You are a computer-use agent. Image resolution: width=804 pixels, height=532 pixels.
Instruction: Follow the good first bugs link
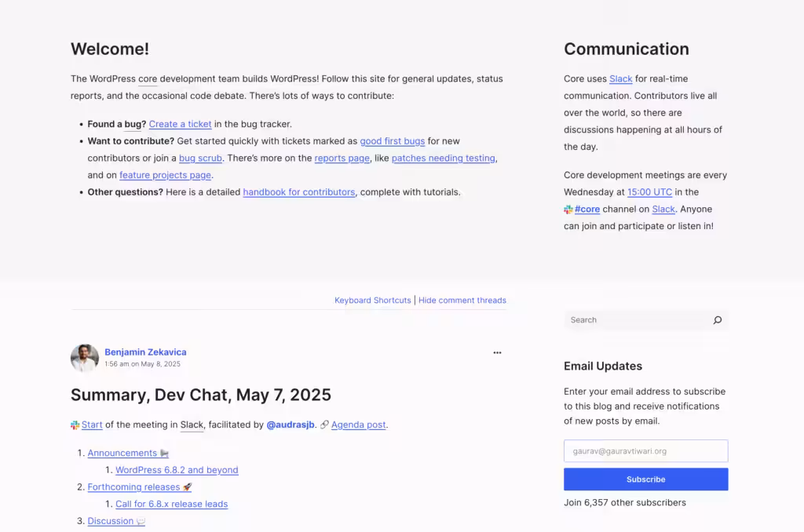(x=393, y=141)
